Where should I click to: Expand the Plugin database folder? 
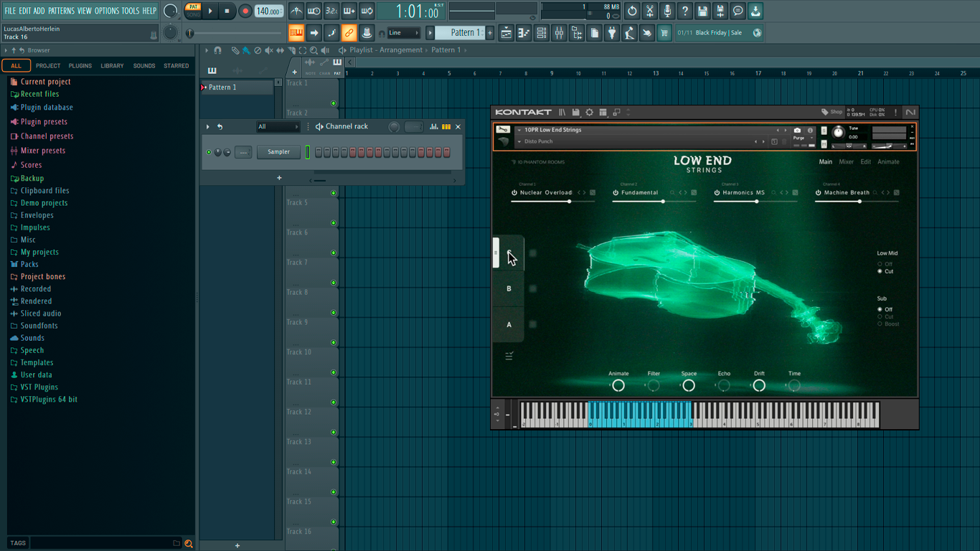point(46,108)
